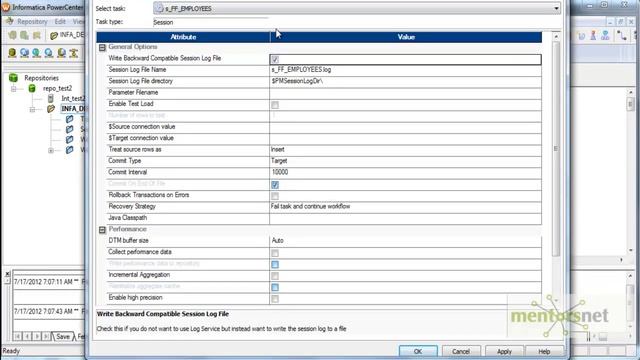The width and height of the screenshot is (640, 360).
Task: Collapse the INFA_D folder node
Action: click(x=32, y=109)
